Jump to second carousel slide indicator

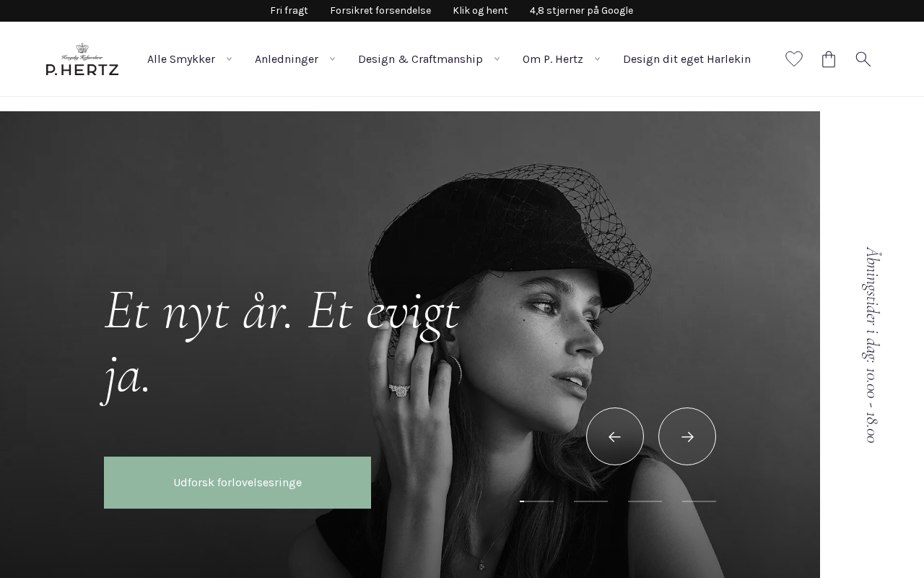coord(590,501)
